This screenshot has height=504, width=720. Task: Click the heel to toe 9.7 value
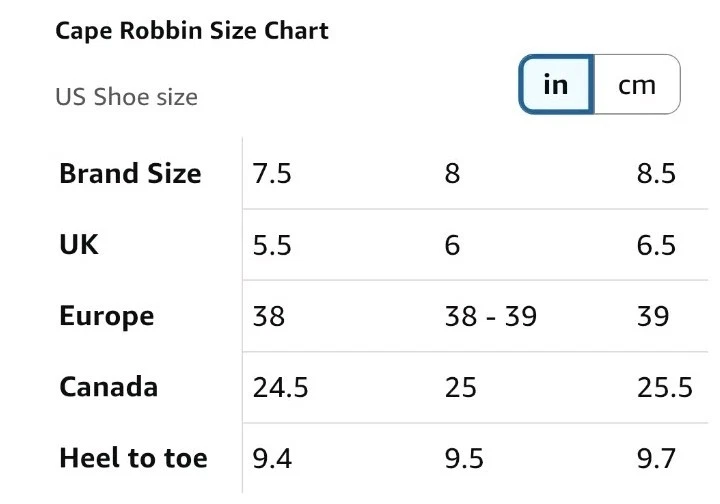coord(656,458)
